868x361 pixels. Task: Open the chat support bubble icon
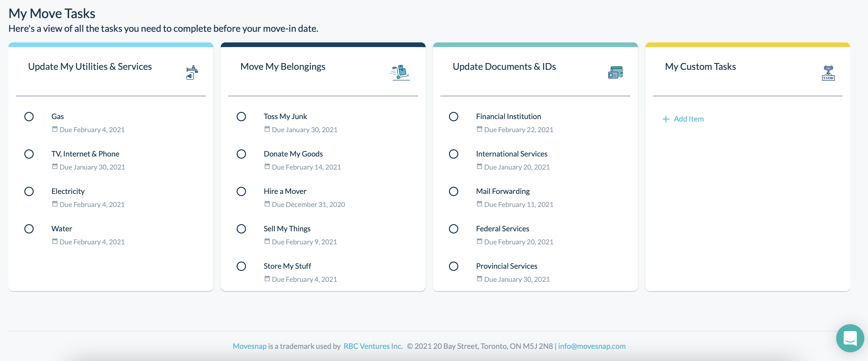pos(850,338)
